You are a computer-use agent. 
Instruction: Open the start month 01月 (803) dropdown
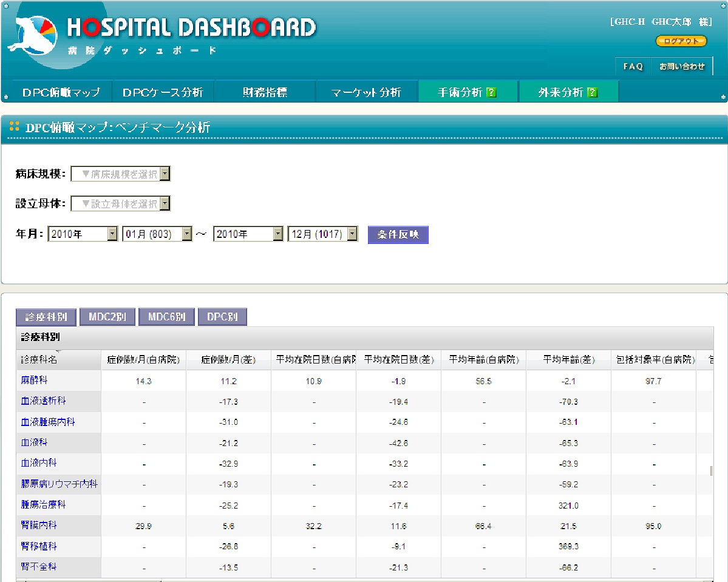coord(157,234)
